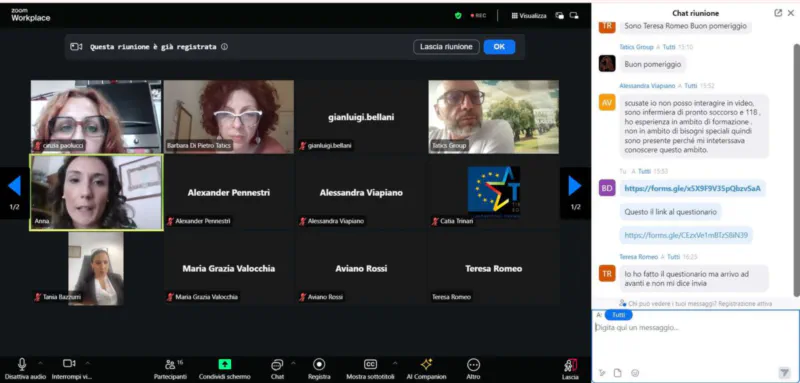
Task: Select Barbara Di Pietro Tatics video tile
Action: (229, 117)
